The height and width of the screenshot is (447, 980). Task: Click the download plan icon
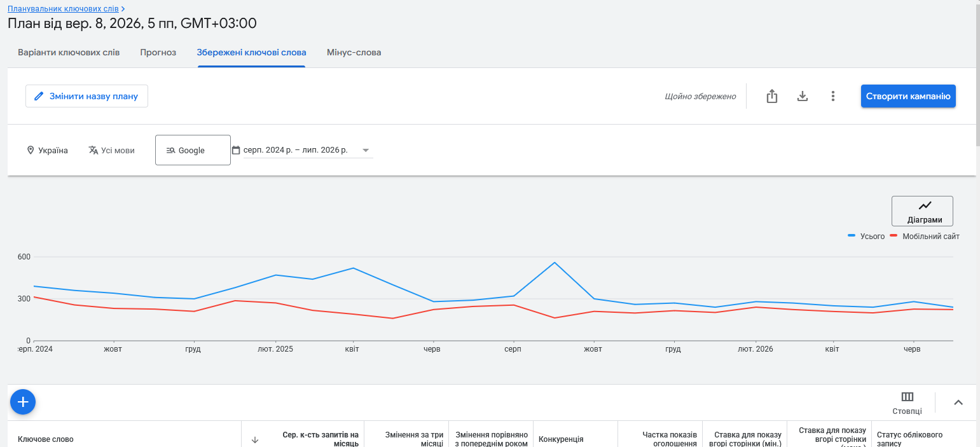[x=803, y=96]
